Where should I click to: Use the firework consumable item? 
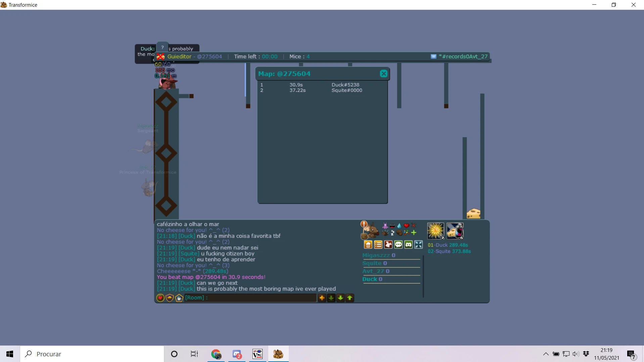coord(435,231)
